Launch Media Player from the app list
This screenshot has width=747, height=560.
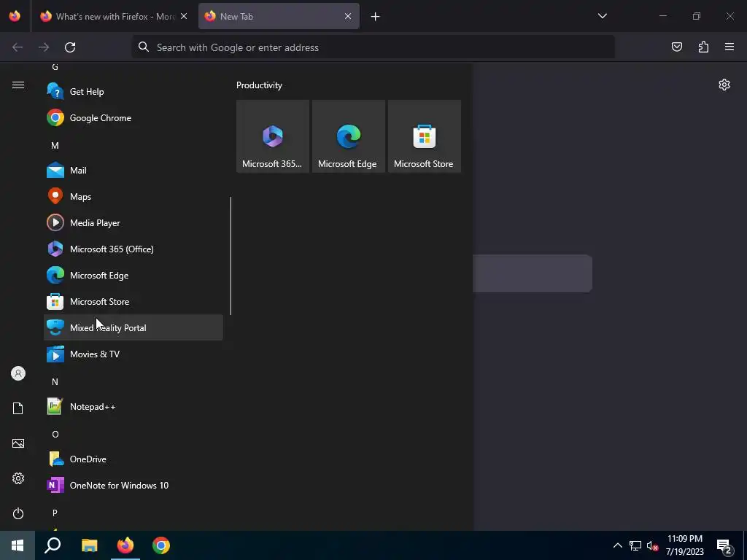[133, 222]
